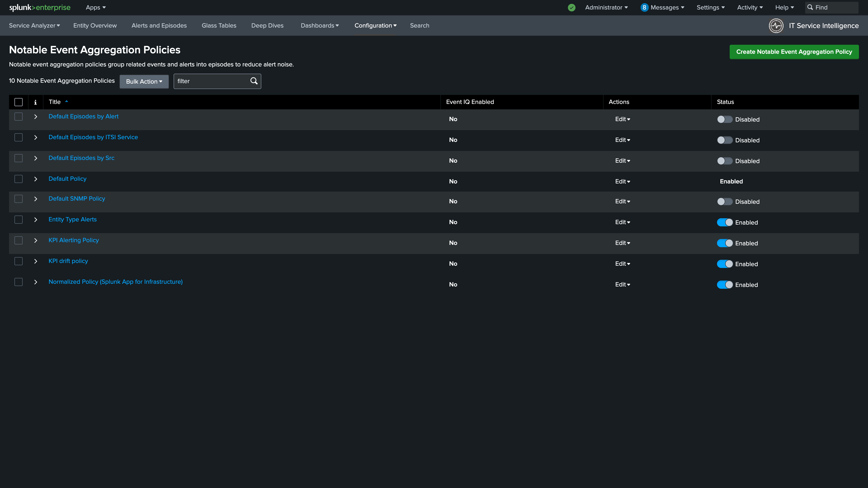The width and height of the screenshot is (868, 488).
Task: Check the KPI Alerting Policy row checkbox
Action: [x=19, y=240]
